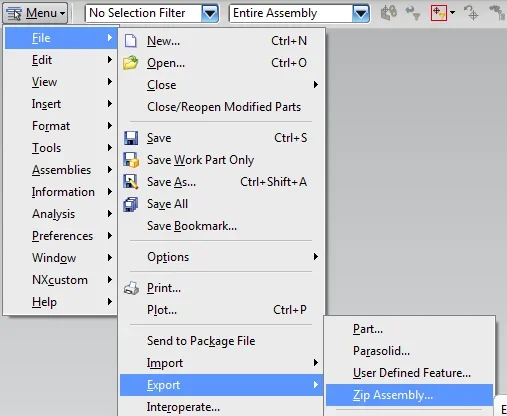Click the Open folder icon
Screen dimensions: 507x416
[x=130, y=63]
